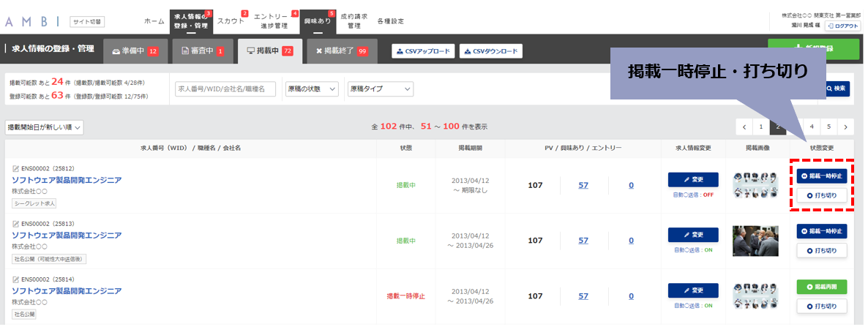This screenshot has width=868, height=335.
Task: Focus the 求人番号/WID/会社名/職種名 search field
Action: (x=225, y=89)
